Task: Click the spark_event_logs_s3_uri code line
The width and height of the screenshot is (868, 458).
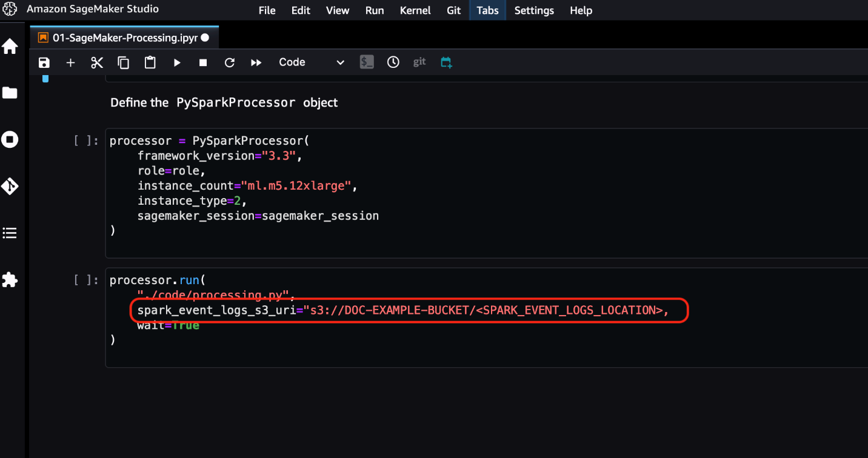Action: pos(402,310)
